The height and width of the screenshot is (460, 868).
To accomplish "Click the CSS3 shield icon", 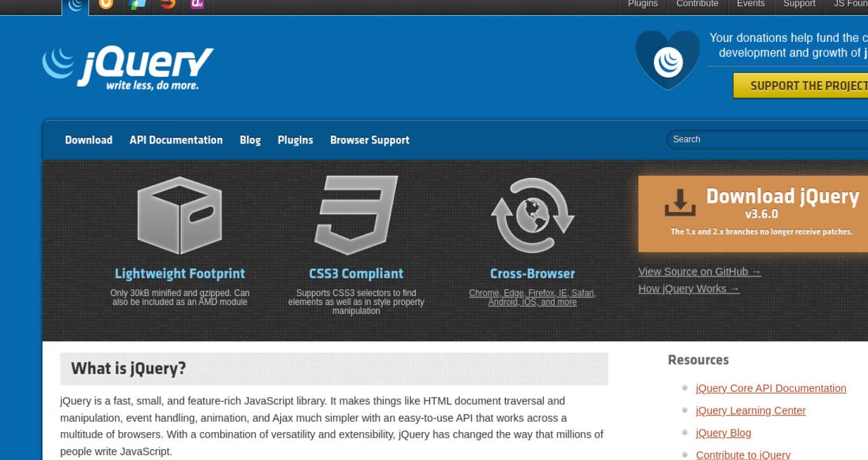I will click(356, 215).
